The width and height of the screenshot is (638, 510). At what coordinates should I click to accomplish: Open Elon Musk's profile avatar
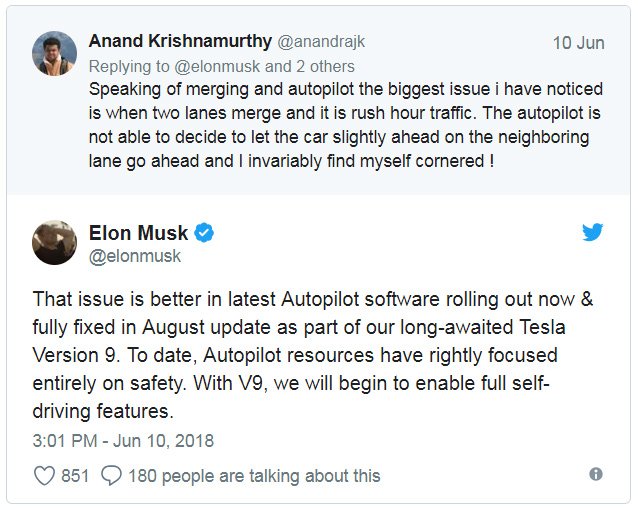pyautogui.click(x=54, y=243)
